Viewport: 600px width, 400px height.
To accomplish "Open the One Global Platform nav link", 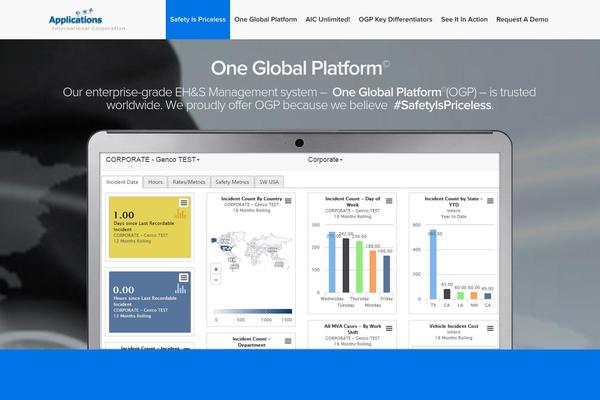I will (266, 20).
